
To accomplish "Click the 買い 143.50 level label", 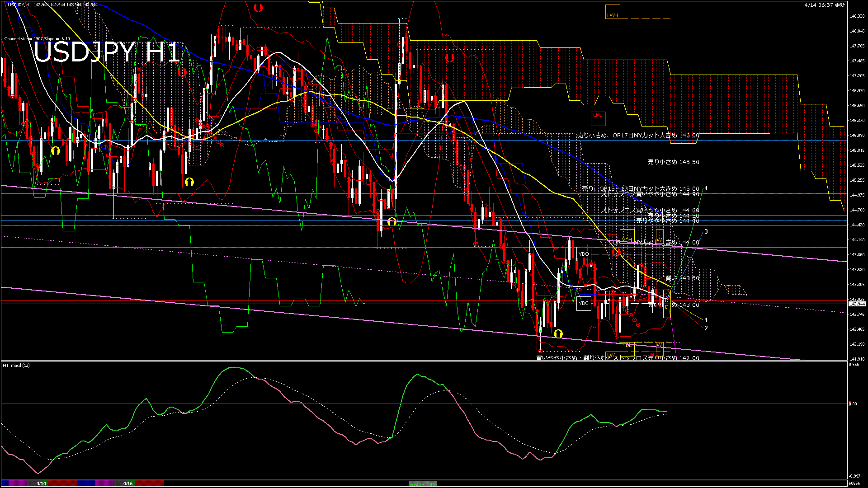I will [682, 278].
